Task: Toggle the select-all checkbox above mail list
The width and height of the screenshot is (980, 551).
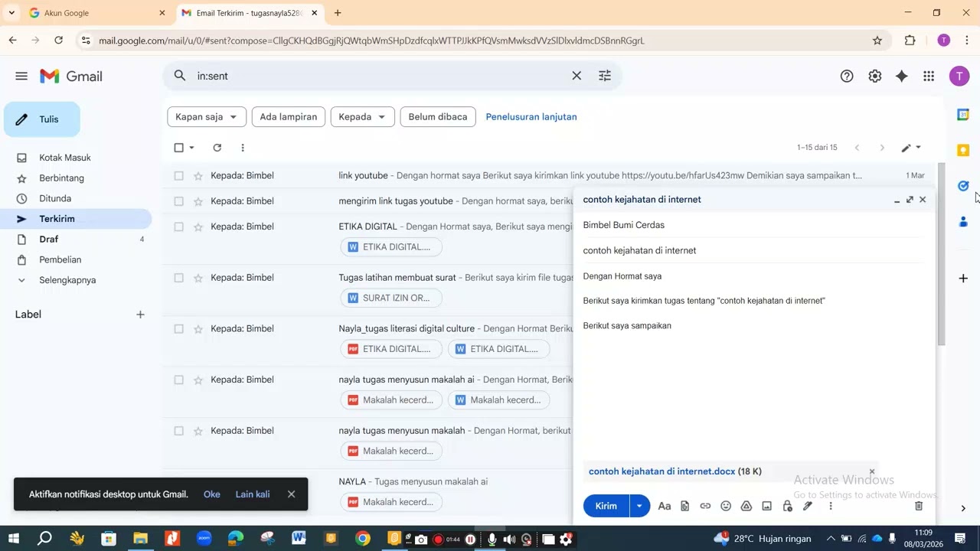Action: point(178,148)
